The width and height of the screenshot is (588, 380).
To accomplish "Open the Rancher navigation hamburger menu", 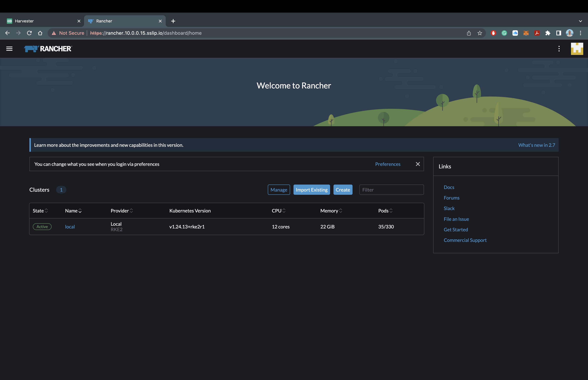I will pyautogui.click(x=9, y=49).
